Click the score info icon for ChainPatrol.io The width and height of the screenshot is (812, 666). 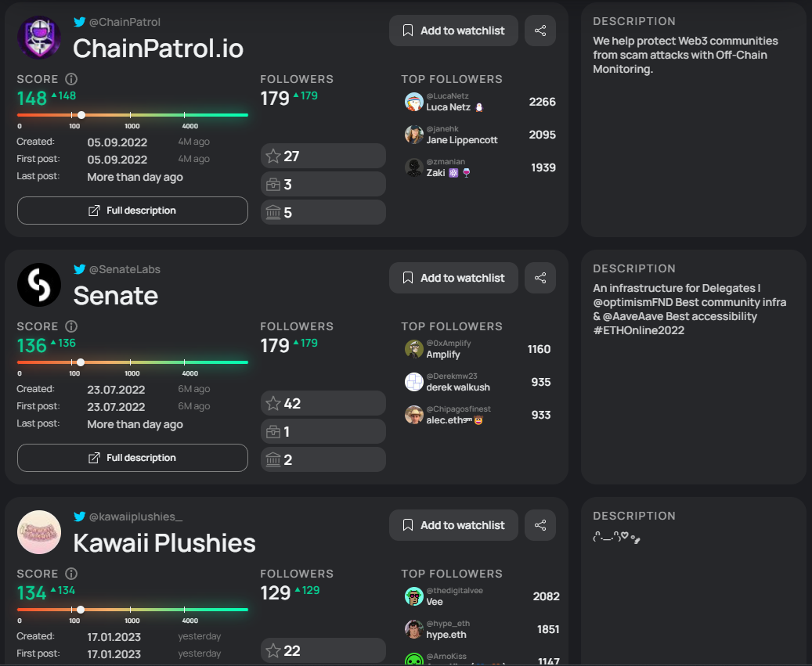[x=71, y=79]
